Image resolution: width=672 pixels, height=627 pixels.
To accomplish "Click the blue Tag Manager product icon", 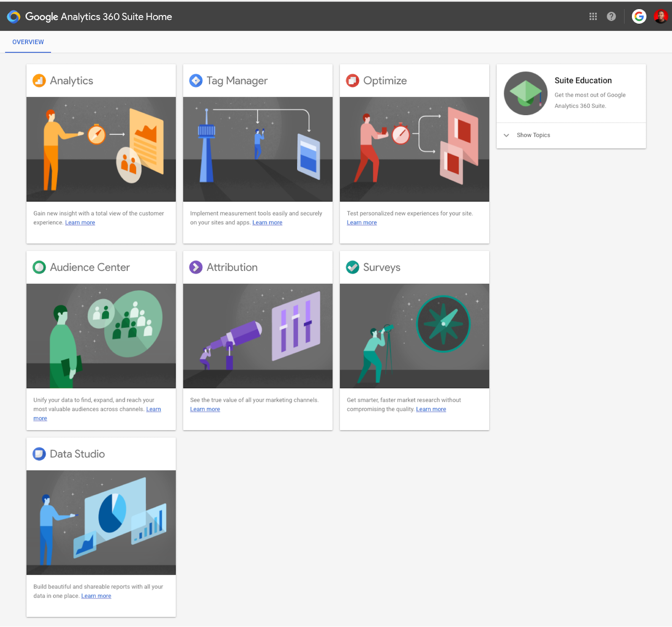I will 196,80.
